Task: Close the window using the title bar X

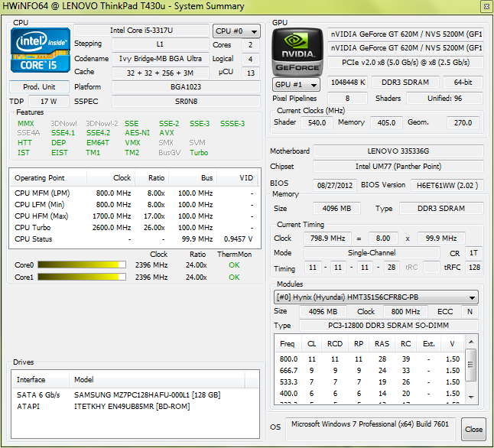Action: tap(483, 6)
